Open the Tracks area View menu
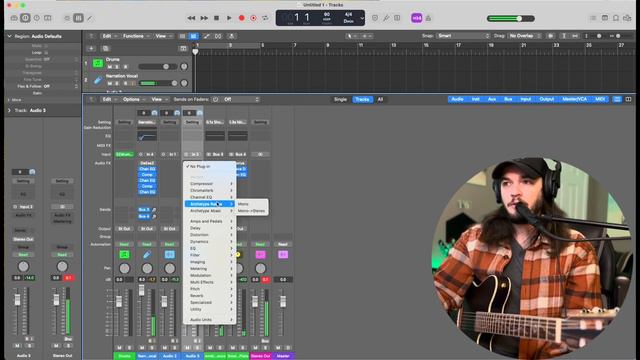Image resolution: width=640 pixels, height=360 pixels. [162, 36]
